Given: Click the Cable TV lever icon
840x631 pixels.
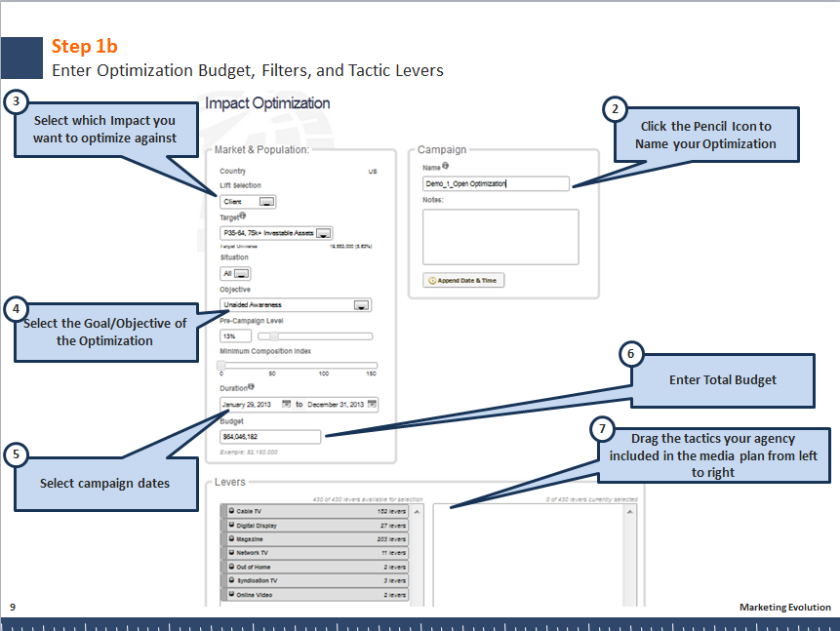Looking at the screenshot, I should 231,511.
